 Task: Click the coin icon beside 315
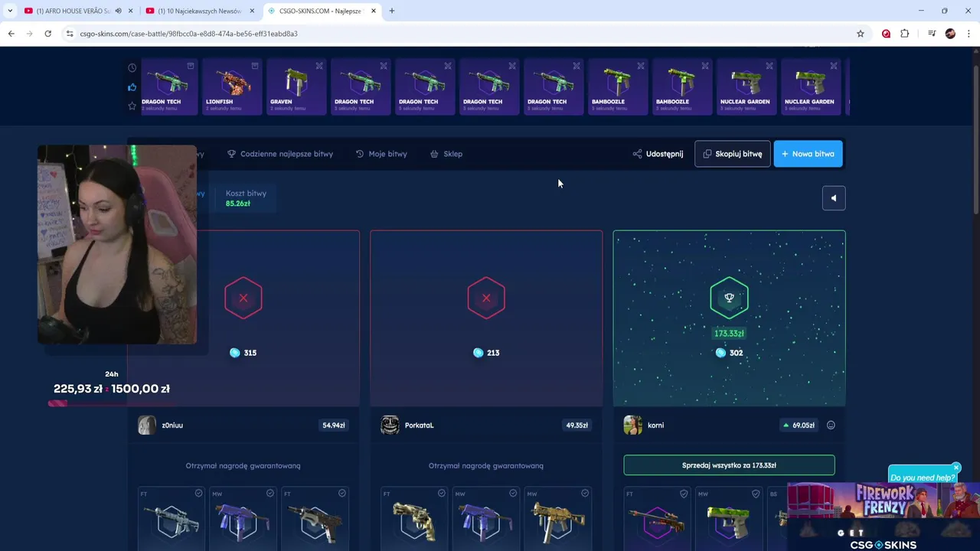(235, 353)
